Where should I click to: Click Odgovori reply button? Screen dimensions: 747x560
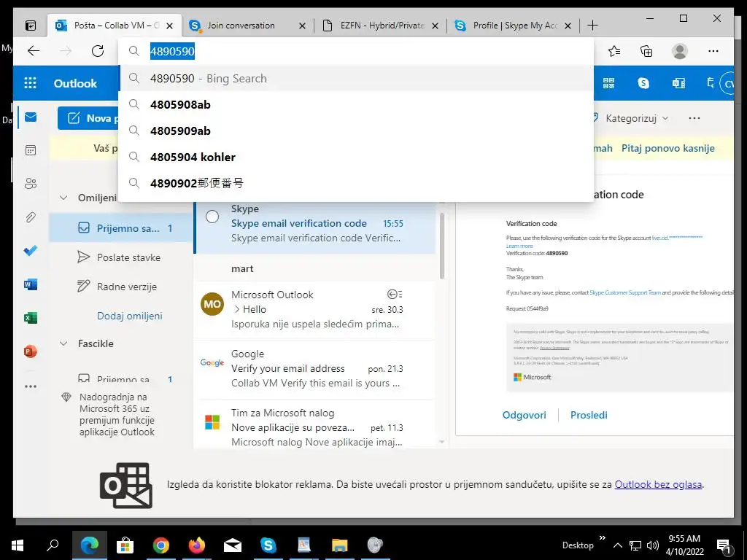(x=524, y=415)
